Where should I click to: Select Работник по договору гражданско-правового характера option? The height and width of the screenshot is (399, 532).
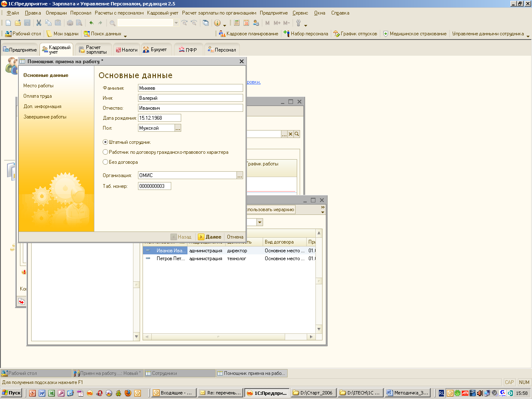click(x=105, y=152)
